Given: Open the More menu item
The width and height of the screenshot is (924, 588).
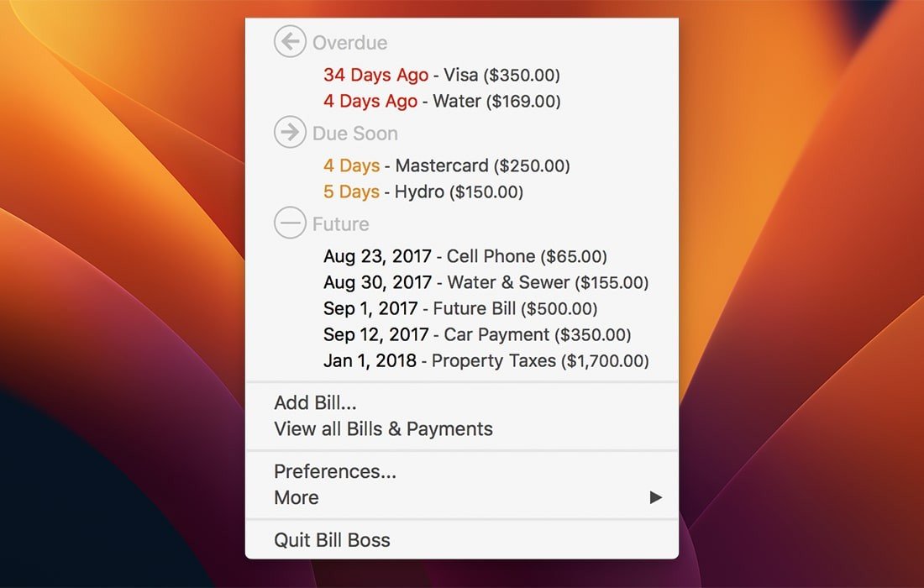Looking at the screenshot, I should [x=297, y=497].
